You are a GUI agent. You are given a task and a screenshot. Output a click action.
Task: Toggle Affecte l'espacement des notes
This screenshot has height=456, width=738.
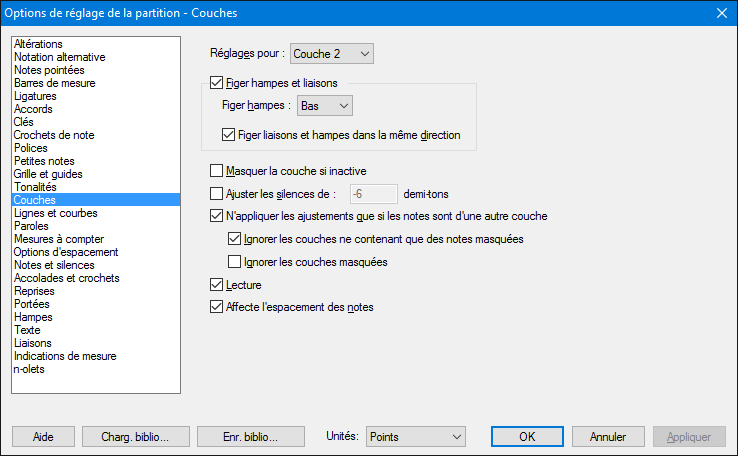pyautogui.click(x=217, y=307)
